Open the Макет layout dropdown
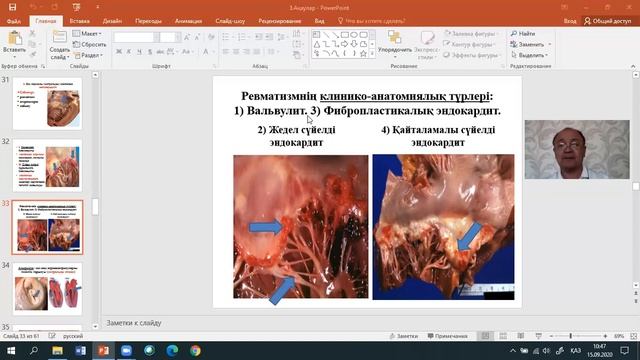This screenshot has width=640, height=360. tap(87, 33)
